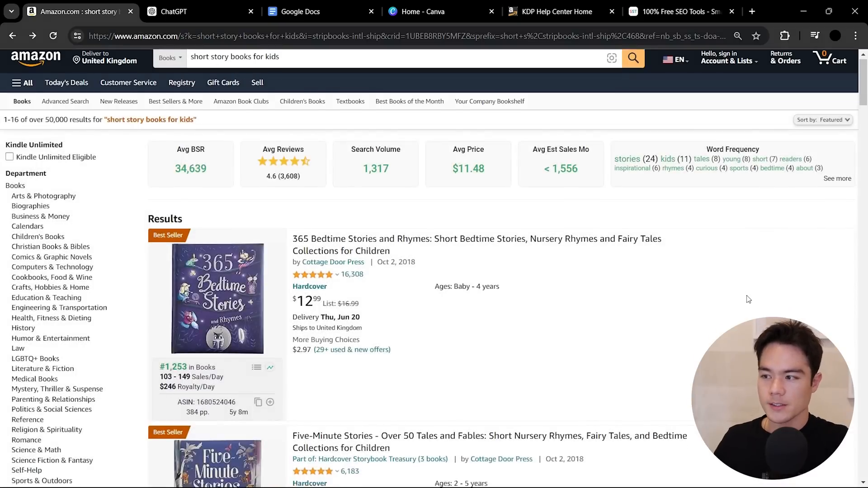Screen dimensions: 868x488
Task: Copy ASIN 1680524046 icon
Action: [x=258, y=402]
